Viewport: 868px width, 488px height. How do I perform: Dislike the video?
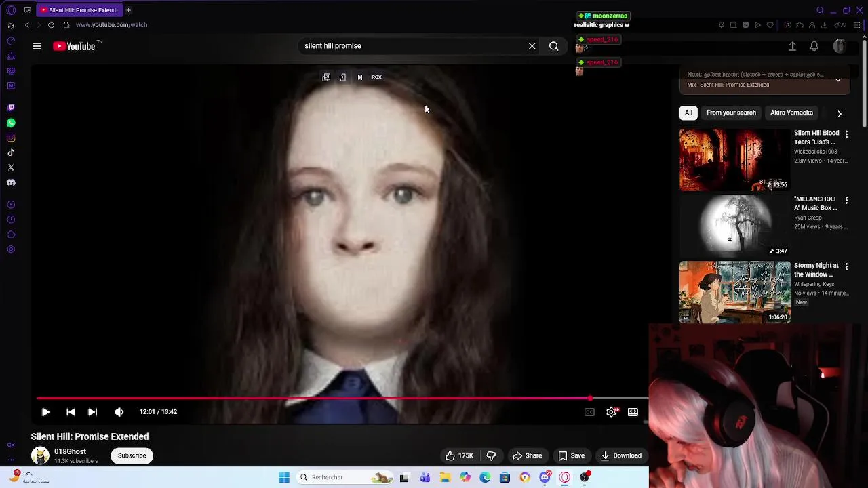tap(491, 455)
